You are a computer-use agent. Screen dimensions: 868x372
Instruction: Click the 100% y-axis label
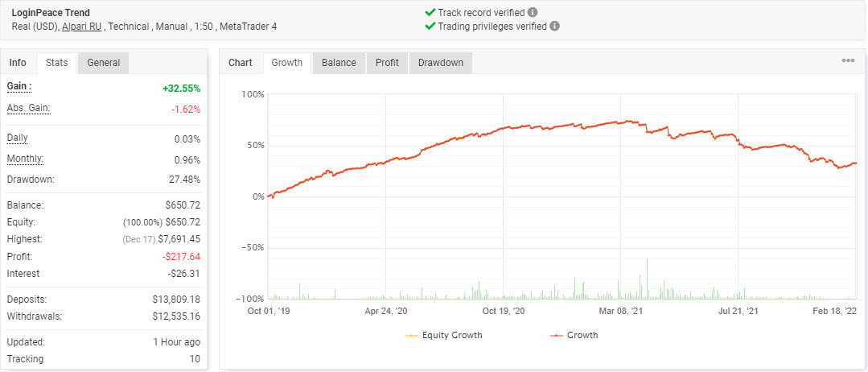tap(253, 95)
